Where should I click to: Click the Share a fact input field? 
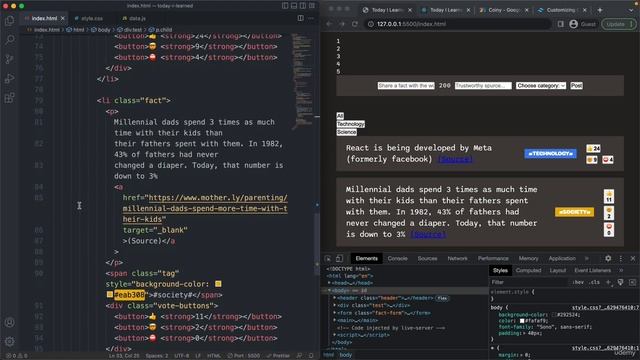(406, 86)
